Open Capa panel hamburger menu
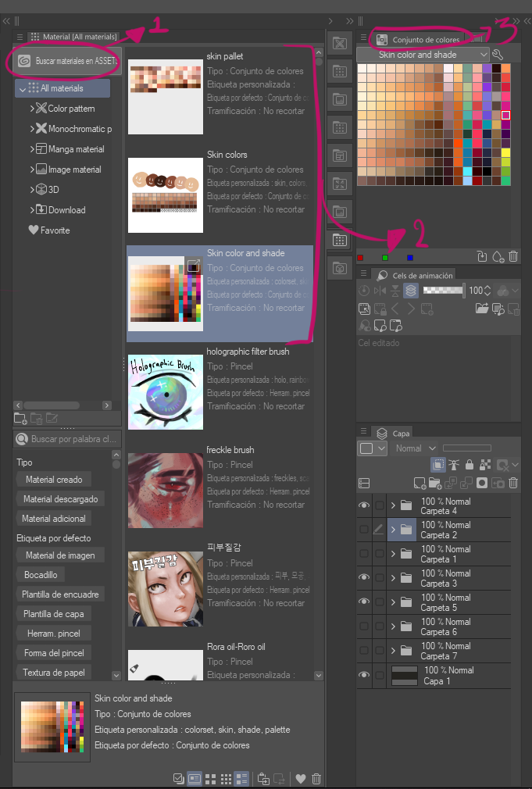Screen dimensions: 532x789 (363, 432)
